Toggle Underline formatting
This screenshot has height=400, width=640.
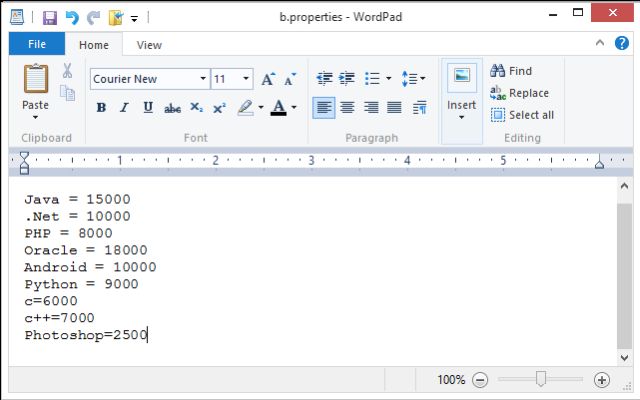point(148,108)
